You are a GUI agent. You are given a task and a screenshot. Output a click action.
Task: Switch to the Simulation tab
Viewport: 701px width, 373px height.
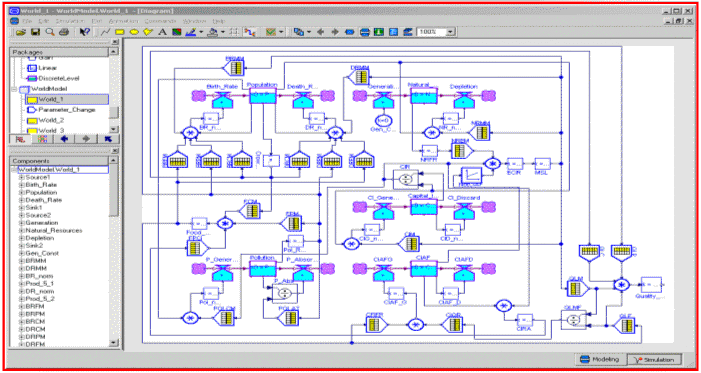tap(655, 360)
